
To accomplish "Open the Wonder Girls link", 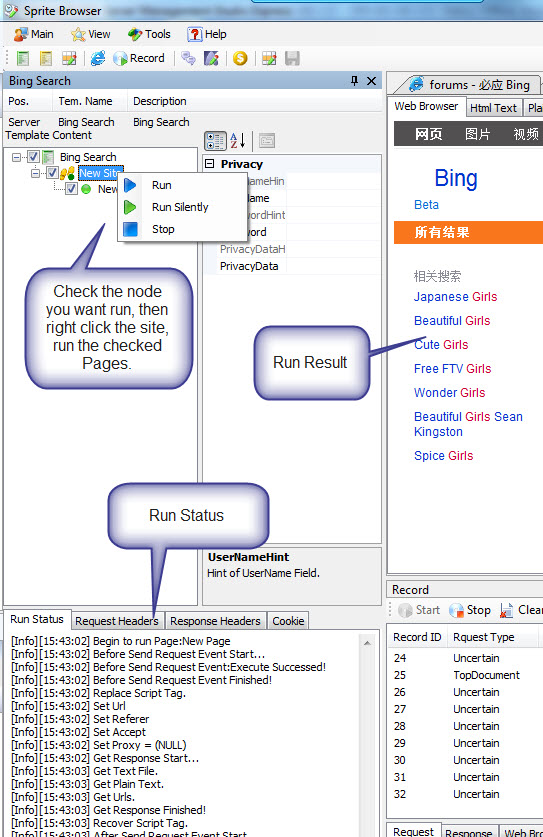I will 450,393.
